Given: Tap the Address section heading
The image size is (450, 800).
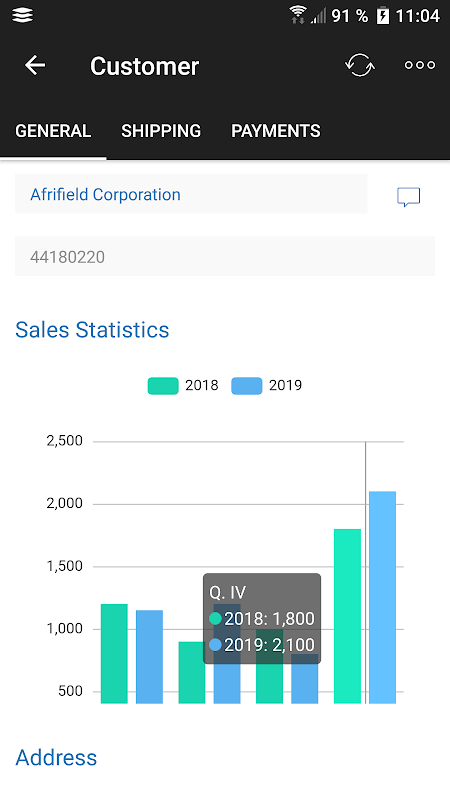Looking at the screenshot, I should [x=56, y=758].
